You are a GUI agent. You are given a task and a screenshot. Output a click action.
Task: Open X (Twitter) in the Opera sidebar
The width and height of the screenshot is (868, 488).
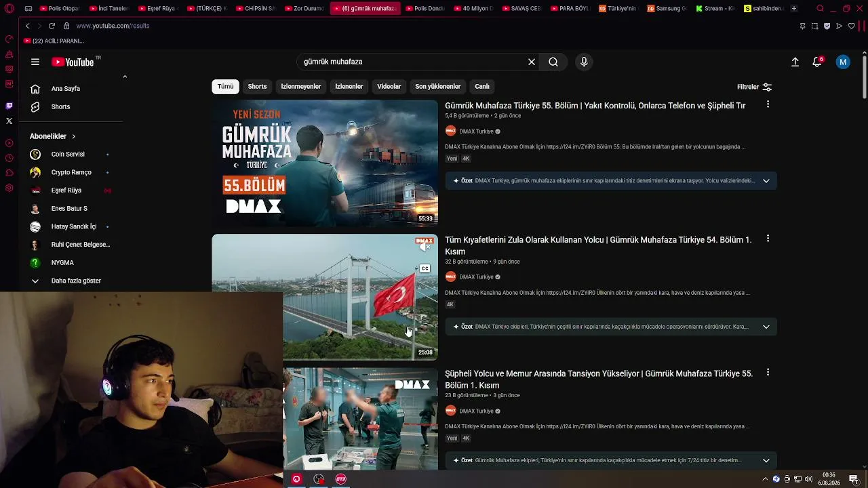click(x=9, y=121)
